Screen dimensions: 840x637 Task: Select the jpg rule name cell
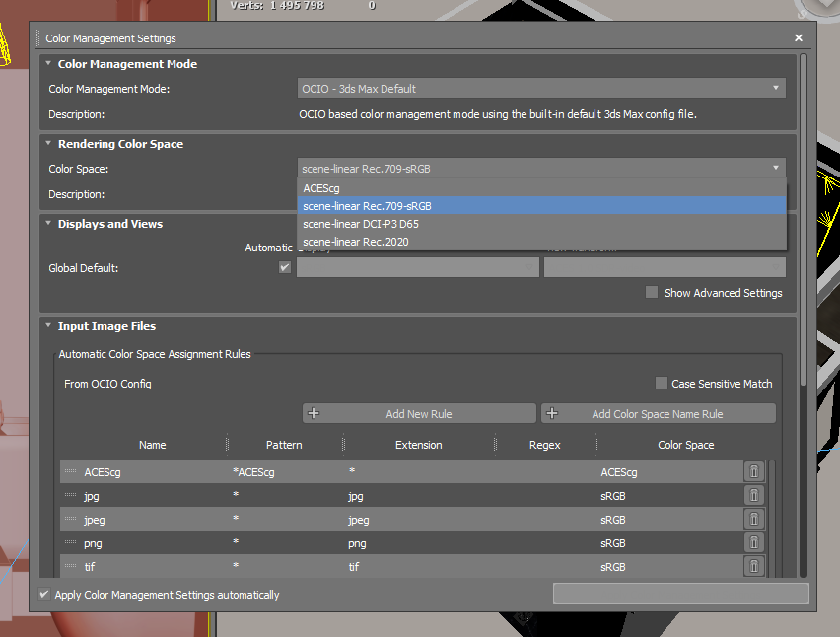click(x=92, y=496)
